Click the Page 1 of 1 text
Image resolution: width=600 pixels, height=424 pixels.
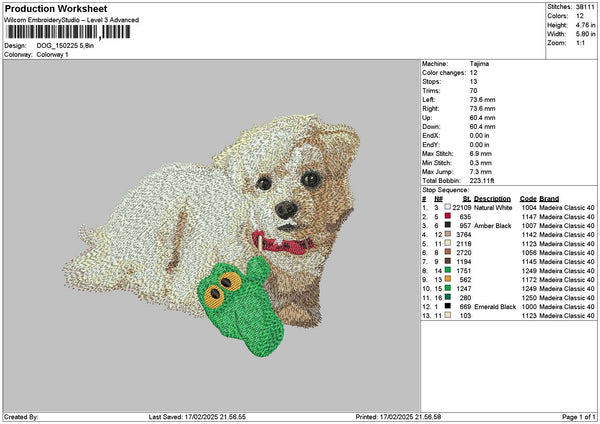tap(579, 417)
